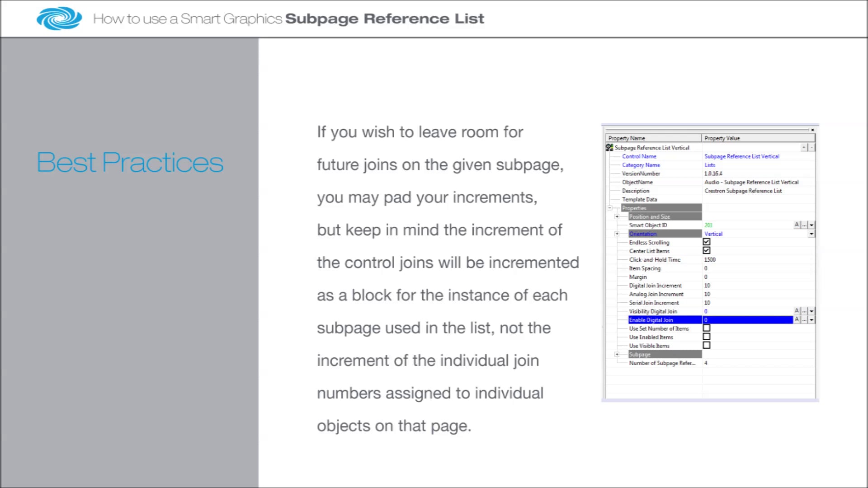
Task: Uncheck the Endless Scrolling checkbox
Action: pos(707,242)
